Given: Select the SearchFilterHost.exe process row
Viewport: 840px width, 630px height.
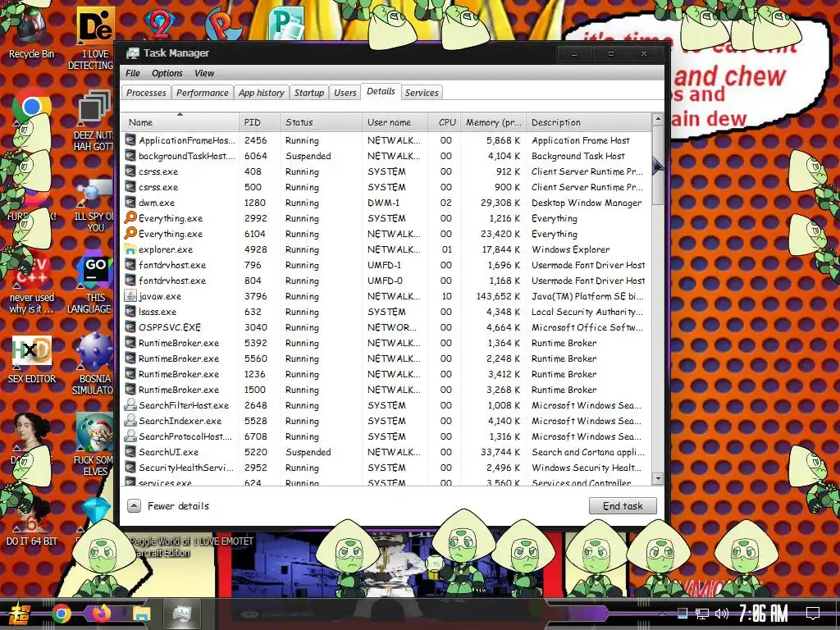Looking at the screenshot, I should point(386,405).
